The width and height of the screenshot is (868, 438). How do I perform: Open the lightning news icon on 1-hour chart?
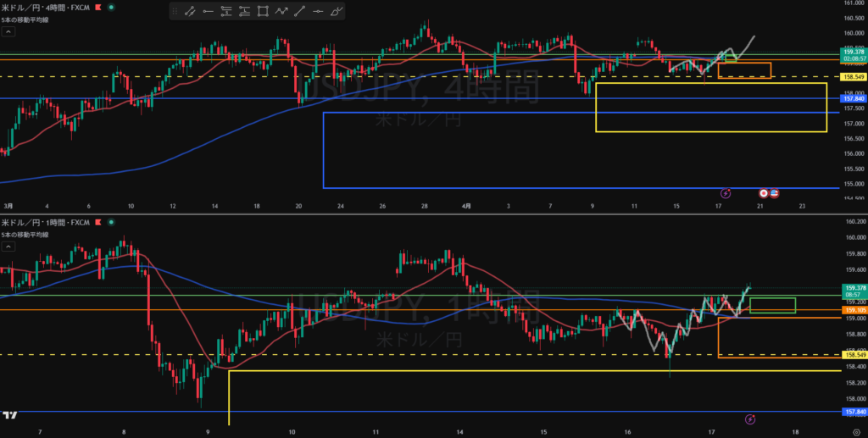click(x=749, y=419)
